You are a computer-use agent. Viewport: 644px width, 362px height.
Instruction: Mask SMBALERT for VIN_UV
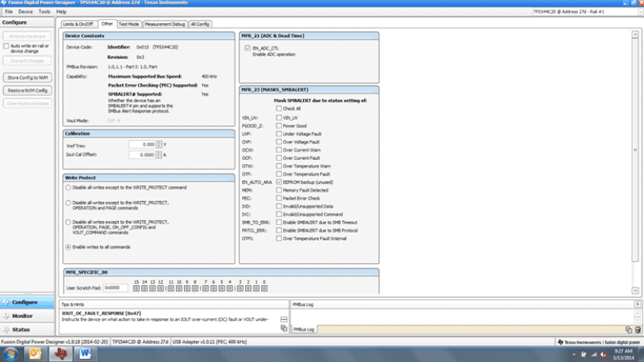[x=279, y=118]
